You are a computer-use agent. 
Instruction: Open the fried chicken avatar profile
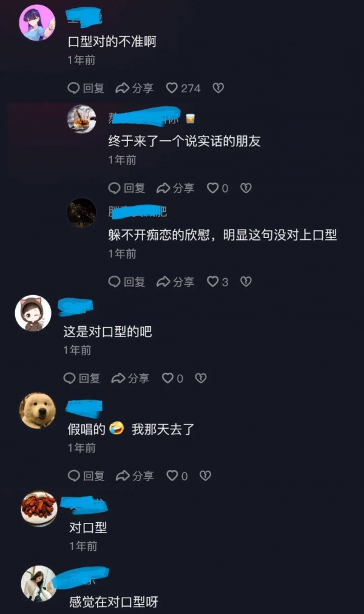(x=39, y=508)
